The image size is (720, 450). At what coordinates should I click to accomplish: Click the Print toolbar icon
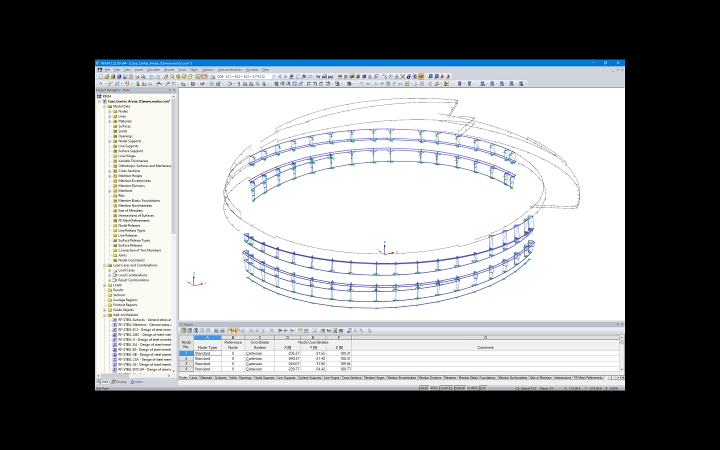click(x=137, y=77)
